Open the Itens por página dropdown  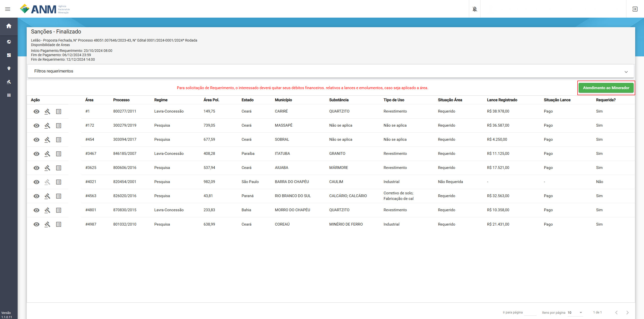tap(575, 312)
